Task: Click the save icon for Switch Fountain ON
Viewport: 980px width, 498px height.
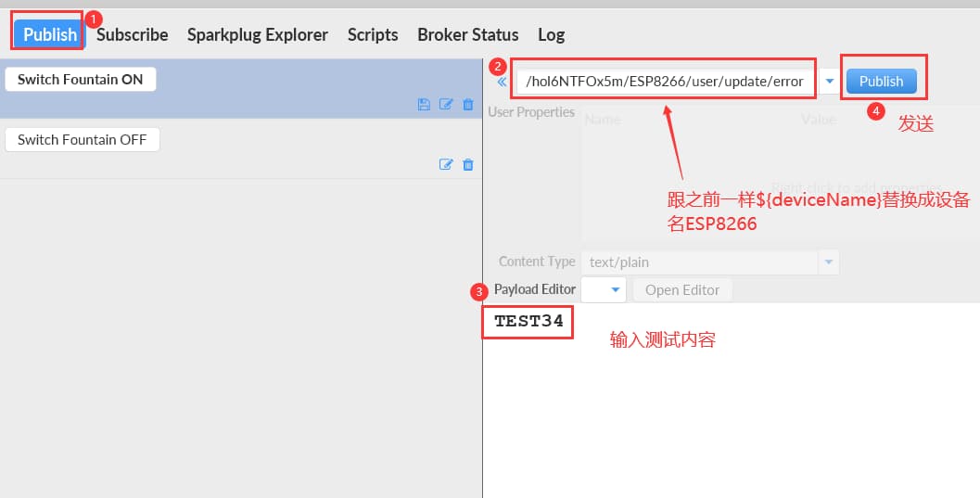Action: click(424, 105)
